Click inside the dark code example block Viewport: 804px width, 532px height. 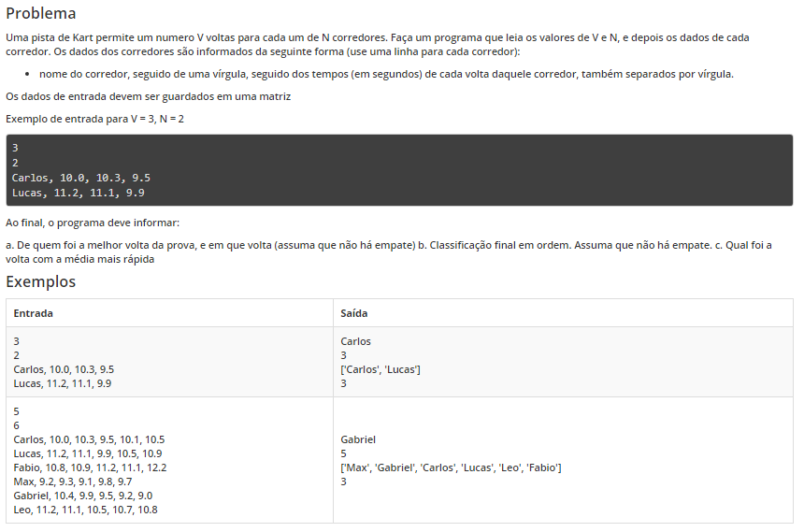(x=399, y=170)
